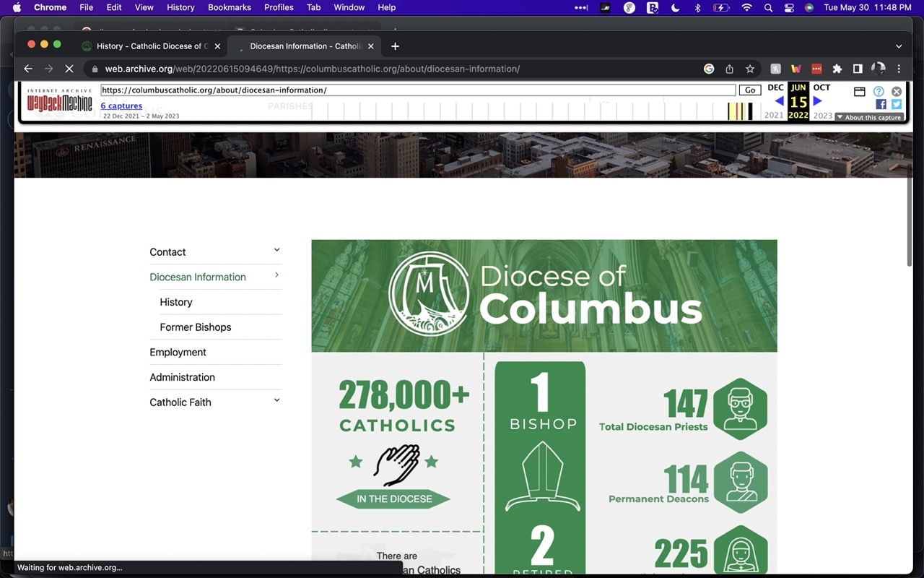Select DEC month in Wayback toolbar
The width and height of the screenshot is (924, 578).
(x=775, y=87)
